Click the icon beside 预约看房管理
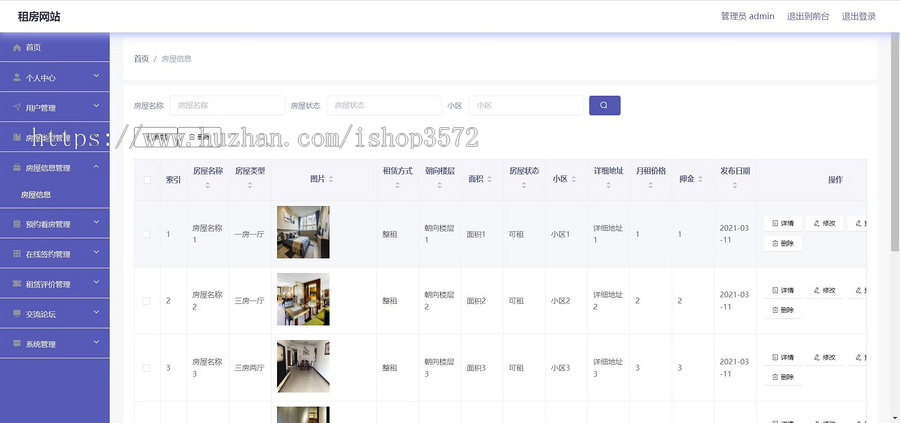900x423 pixels. (17, 224)
